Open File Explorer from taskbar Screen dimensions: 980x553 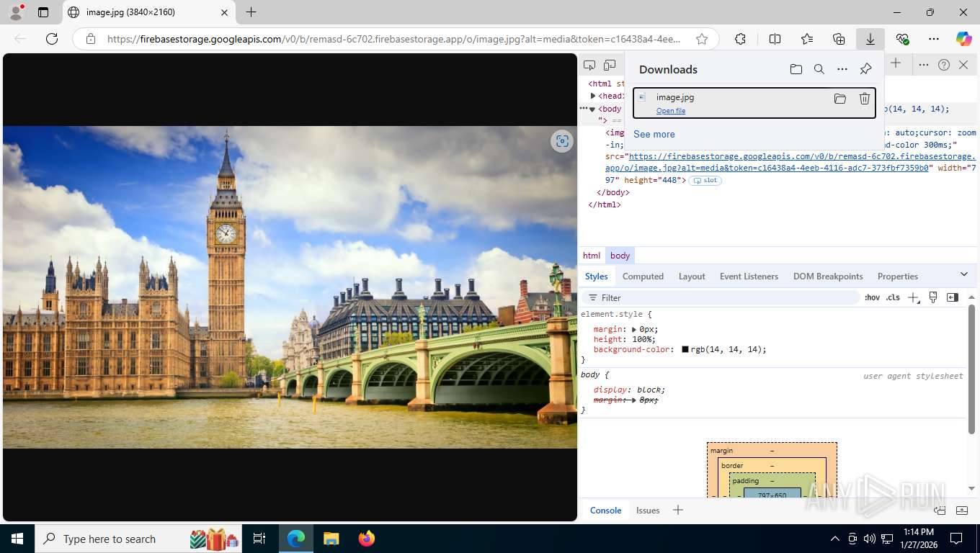(x=331, y=539)
